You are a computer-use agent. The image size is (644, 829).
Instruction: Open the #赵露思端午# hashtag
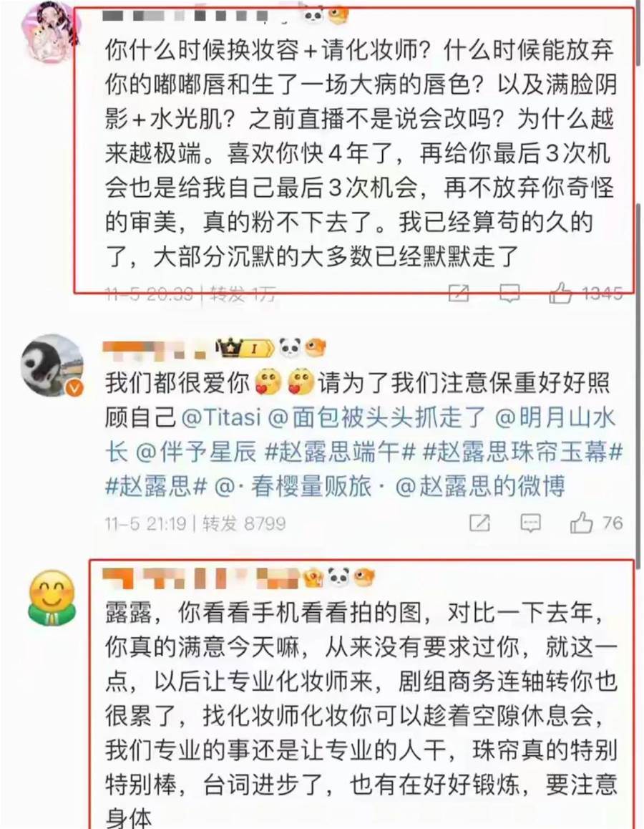340,452
